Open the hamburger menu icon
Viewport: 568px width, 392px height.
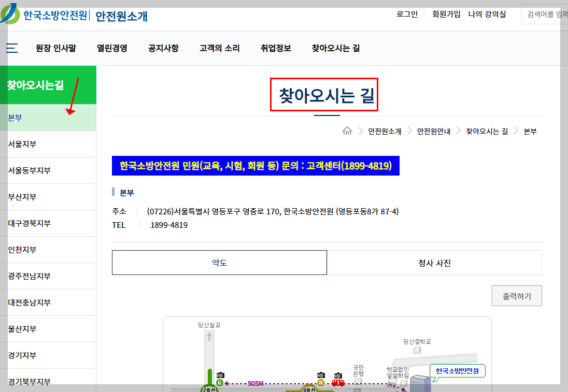(11, 48)
